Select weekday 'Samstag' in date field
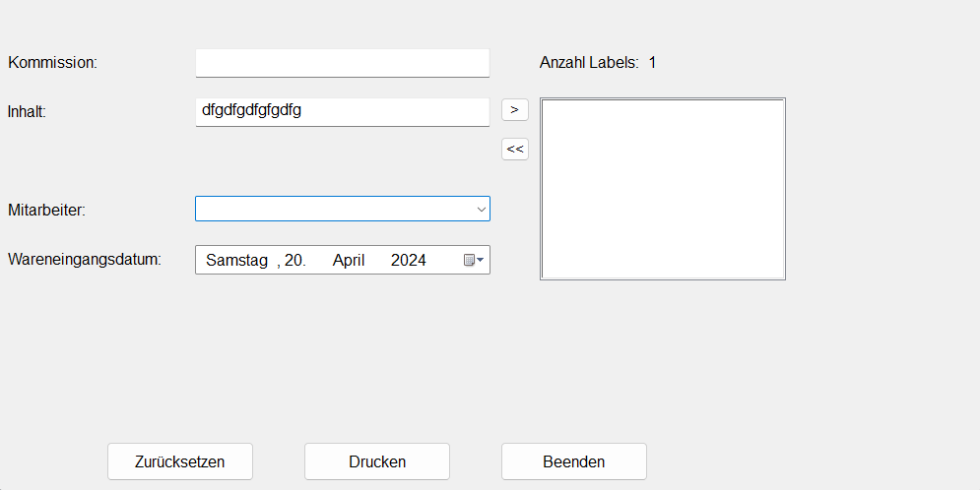980x490 pixels. (x=236, y=260)
